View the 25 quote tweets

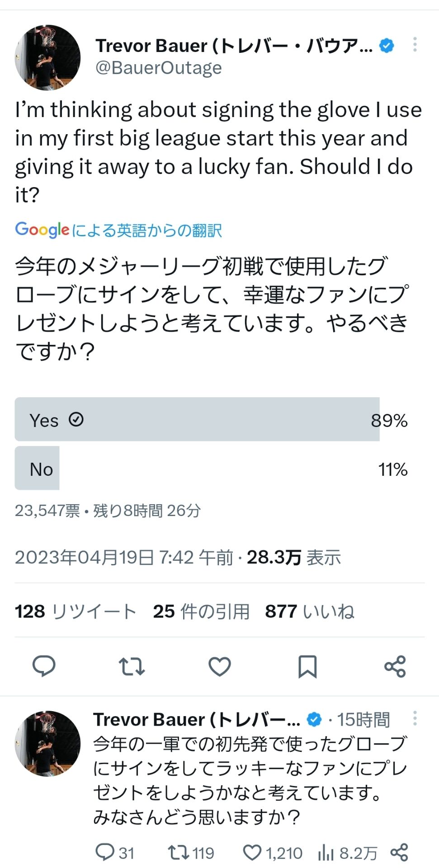tap(201, 611)
